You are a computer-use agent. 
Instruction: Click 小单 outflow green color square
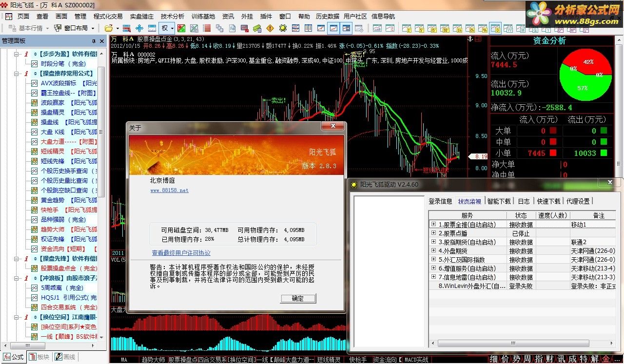point(604,153)
